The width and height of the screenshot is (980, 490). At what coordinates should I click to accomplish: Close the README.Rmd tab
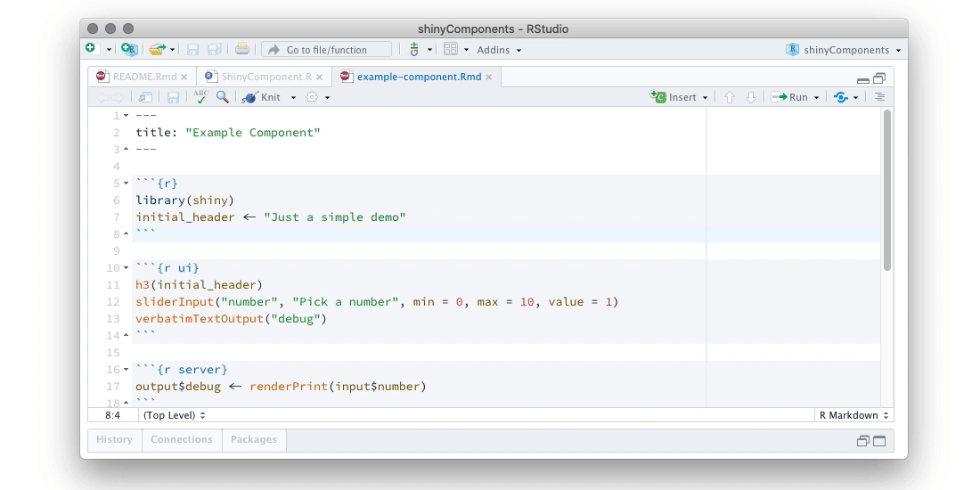(x=184, y=77)
